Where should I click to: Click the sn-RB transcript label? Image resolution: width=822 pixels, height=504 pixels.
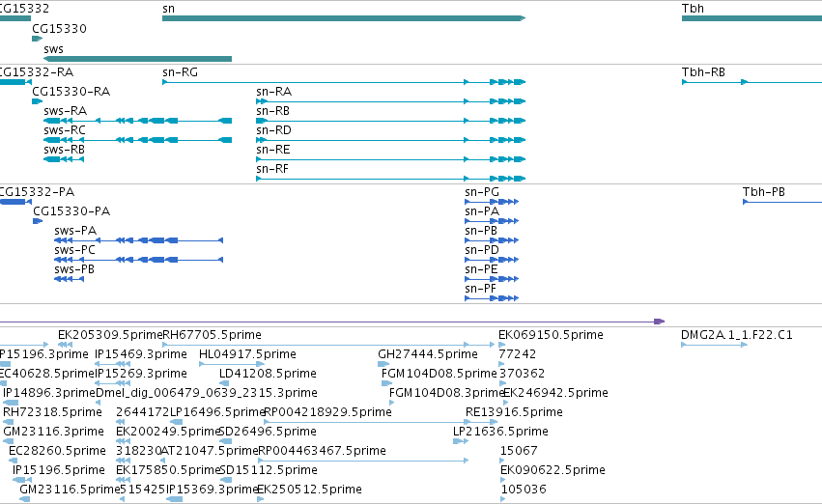(x=272, y=111)
